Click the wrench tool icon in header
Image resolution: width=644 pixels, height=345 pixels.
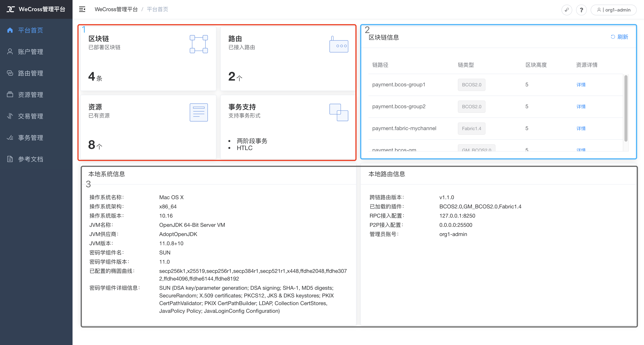click(x=566, y=10)
